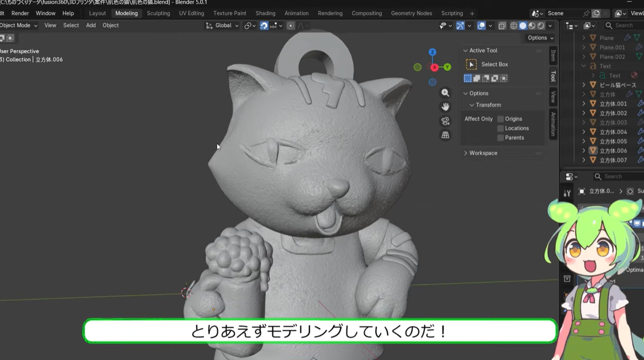
Task: Enable proportional editing in viewport header
Action: pyautogui.click(x=291, y=25)
